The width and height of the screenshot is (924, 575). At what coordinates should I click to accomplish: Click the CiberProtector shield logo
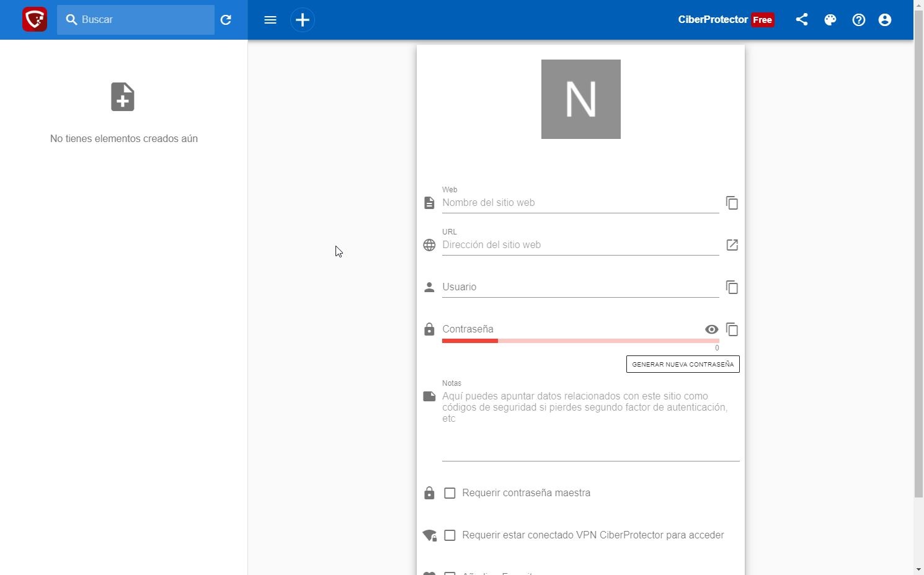point(35,20)
